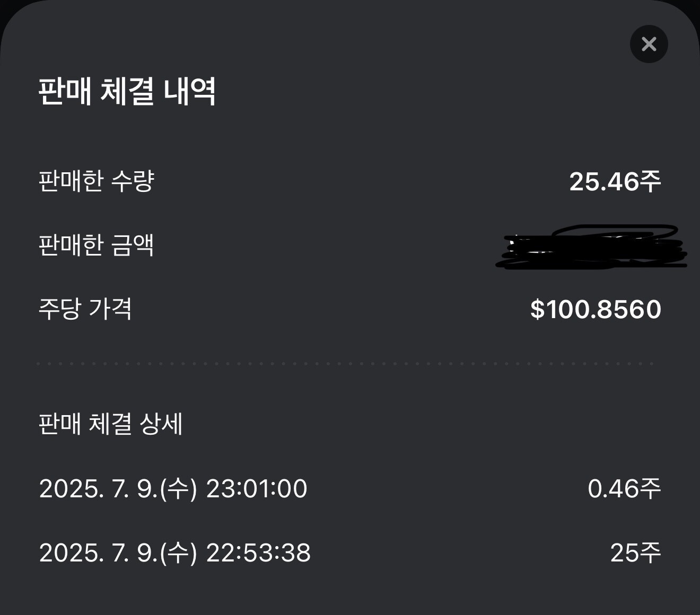Select the 판매한 수량 label
Screen dimensions: 700x615
(97, 181)
